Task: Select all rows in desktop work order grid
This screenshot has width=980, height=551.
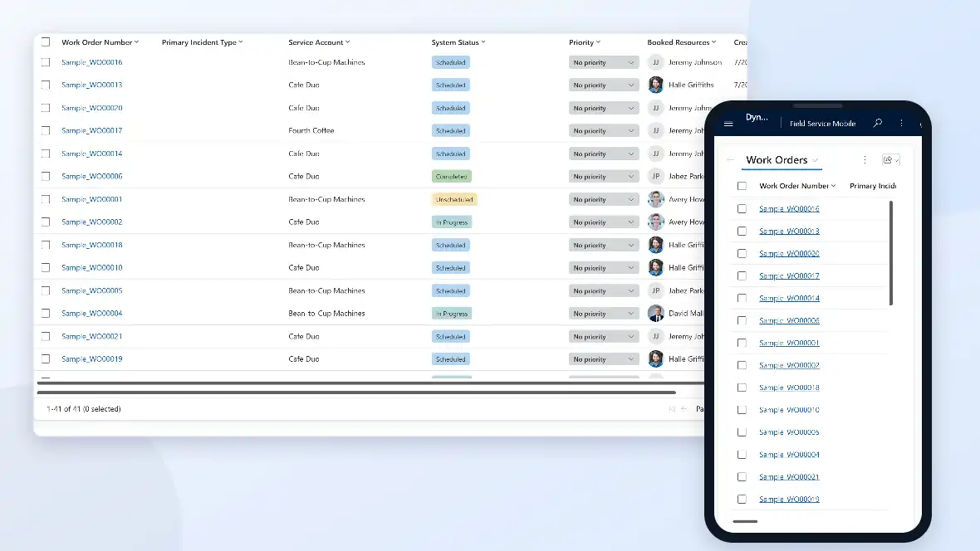Action: [46, 41]
